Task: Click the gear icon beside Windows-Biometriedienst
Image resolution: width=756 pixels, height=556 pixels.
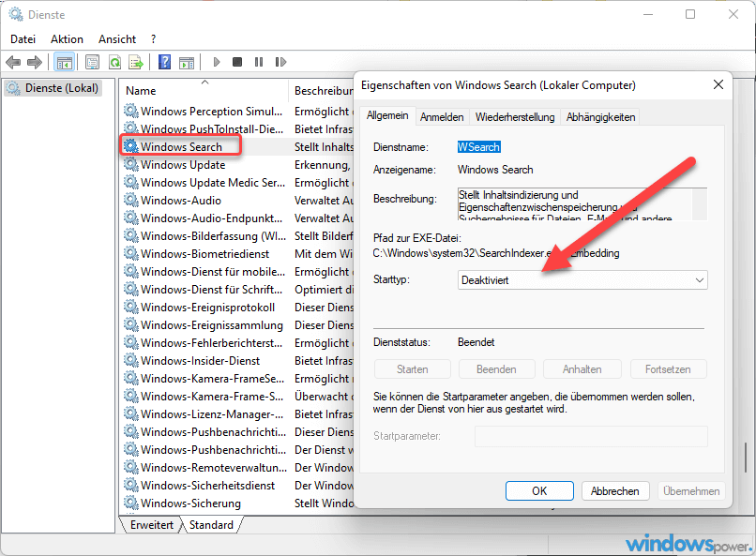Action: coord(130,253)
